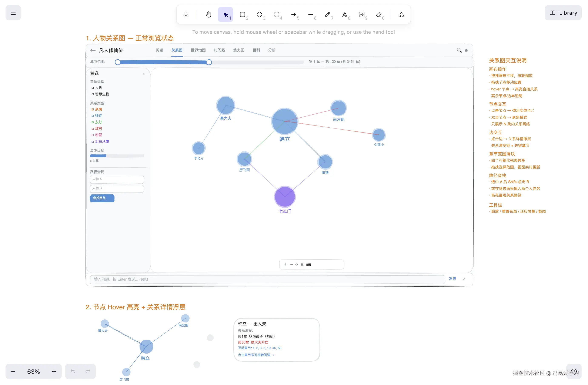Select the Rectangle shape tool
588x385 pixels.
click(242, 14)
